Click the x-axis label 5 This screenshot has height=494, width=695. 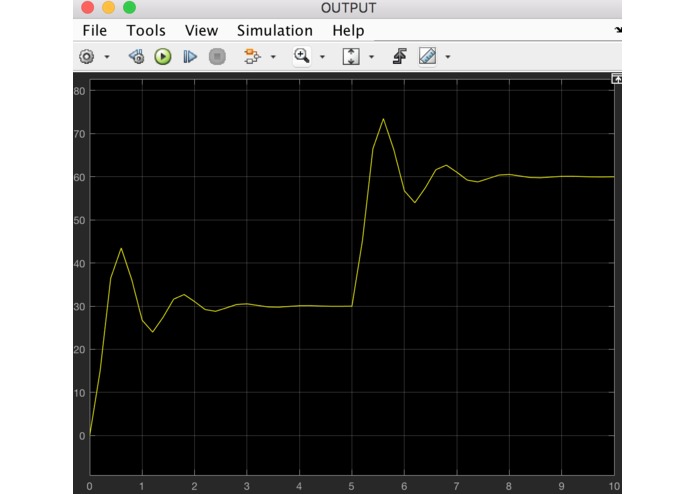[351, 486]
